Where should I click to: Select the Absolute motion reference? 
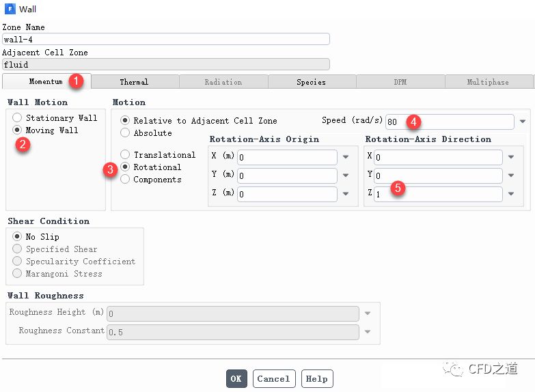tap(125, 133)
